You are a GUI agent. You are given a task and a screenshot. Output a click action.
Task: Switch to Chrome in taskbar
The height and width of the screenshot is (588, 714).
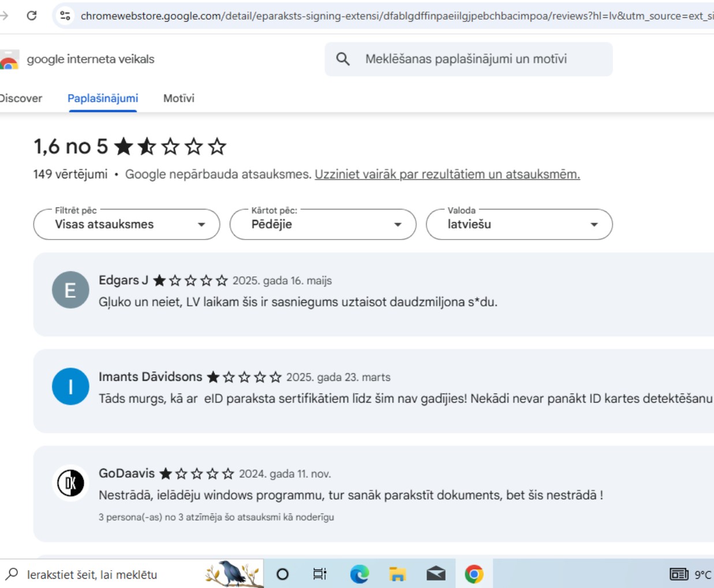474,574
